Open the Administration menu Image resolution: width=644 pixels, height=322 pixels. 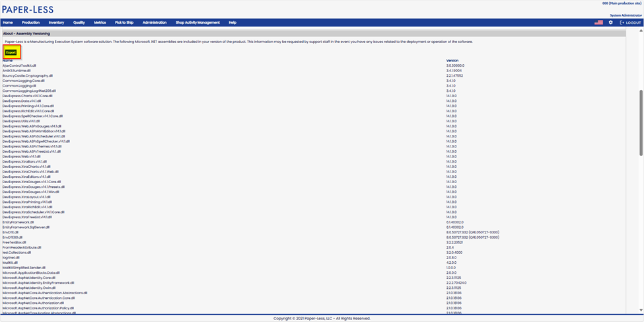tap(155, 22)
